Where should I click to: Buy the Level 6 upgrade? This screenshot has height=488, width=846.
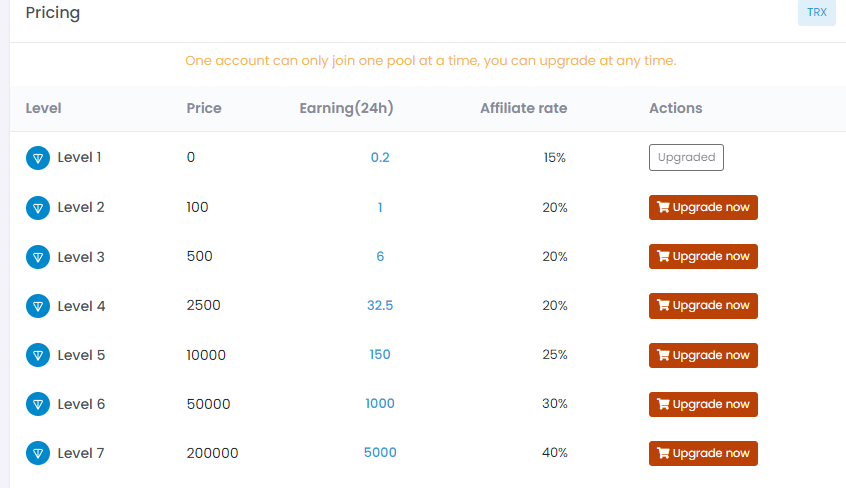tap(703, 404)
